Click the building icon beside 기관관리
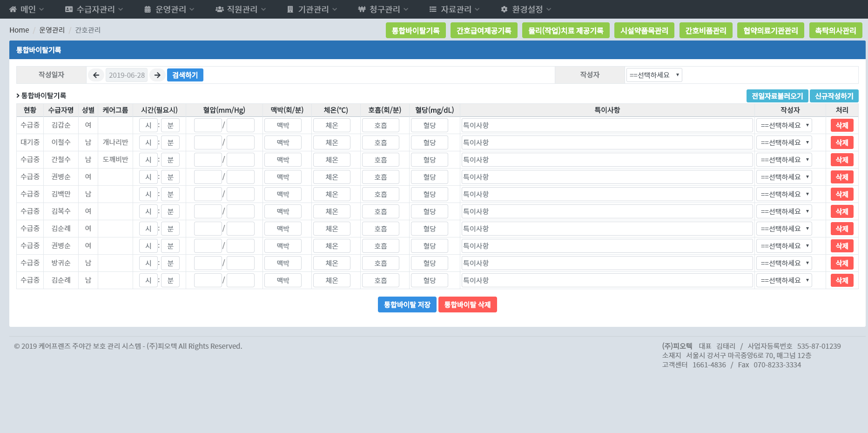Image resolution: width=868 pixels, height=433 pixels. [290, 9]
